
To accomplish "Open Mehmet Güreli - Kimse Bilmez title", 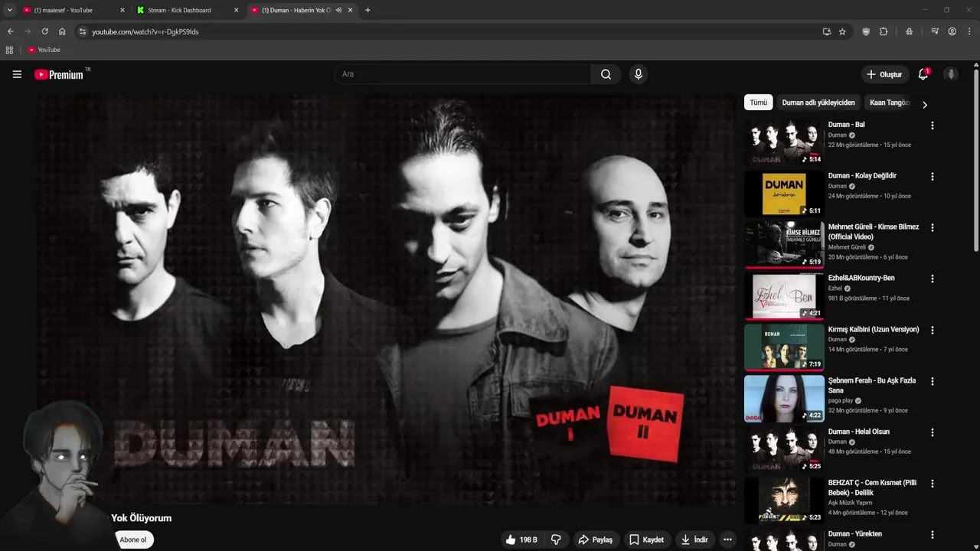I will tap(874, 231).
